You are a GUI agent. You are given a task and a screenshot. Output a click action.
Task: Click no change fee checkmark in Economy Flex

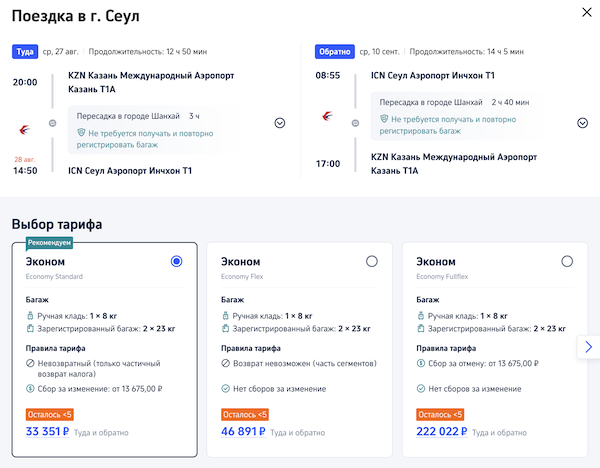click(225, 389)
